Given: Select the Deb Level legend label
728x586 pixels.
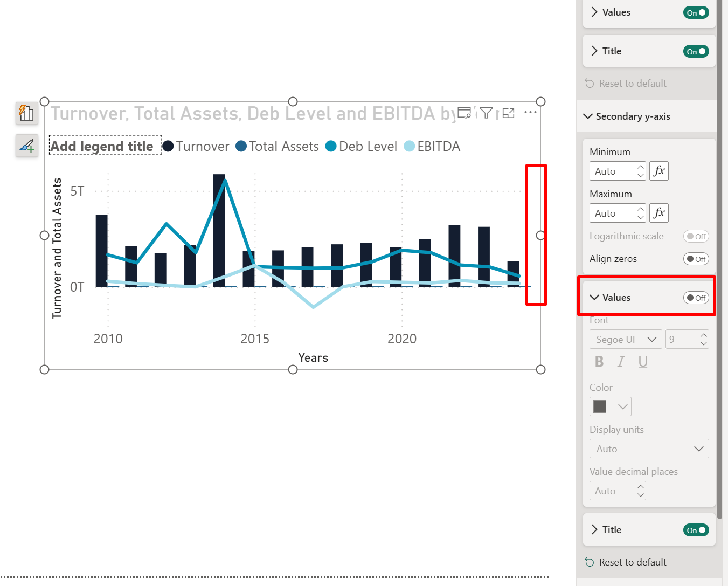Looking at the screenshot, I should pos(368,146).
